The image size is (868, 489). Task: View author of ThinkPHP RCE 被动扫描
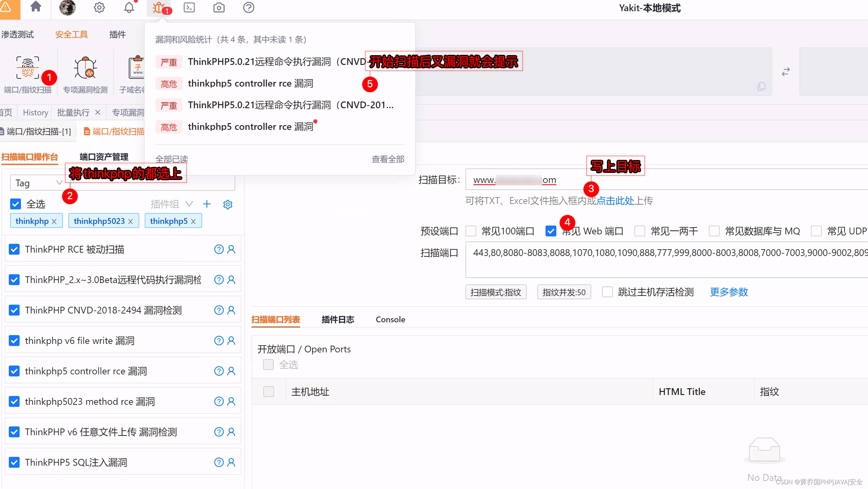[x=231, y=249]
